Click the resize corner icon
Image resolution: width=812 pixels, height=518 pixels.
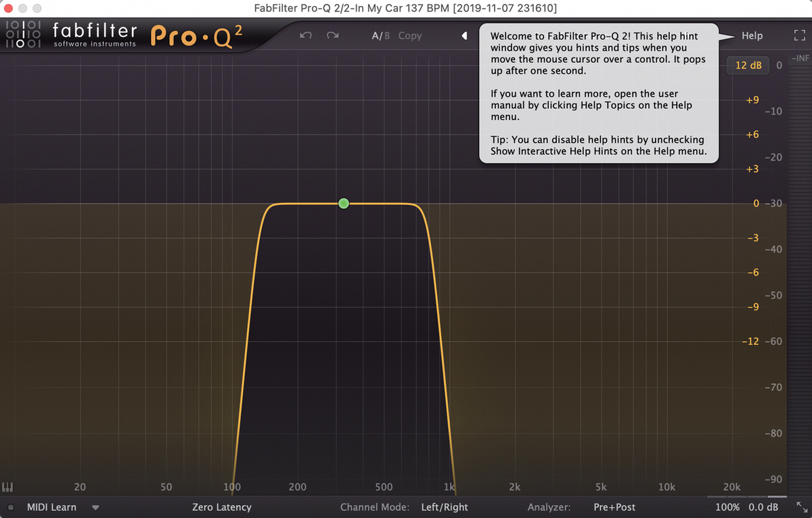pos(801,507)
